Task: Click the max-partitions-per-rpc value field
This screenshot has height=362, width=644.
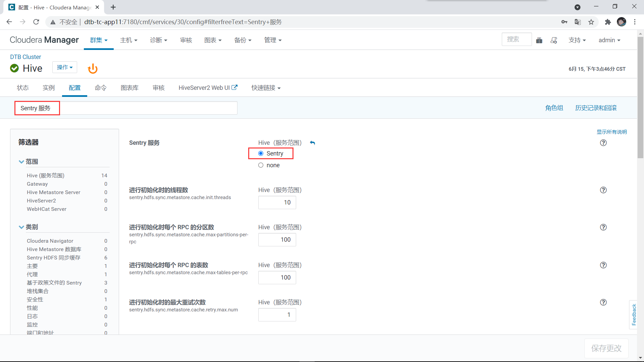Action: 277,240
